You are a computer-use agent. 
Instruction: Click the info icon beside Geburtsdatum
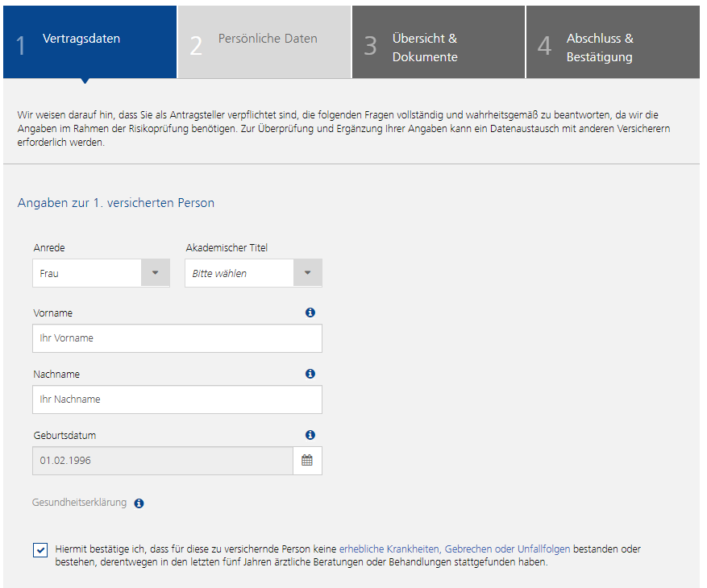click(x=310, y=435)
